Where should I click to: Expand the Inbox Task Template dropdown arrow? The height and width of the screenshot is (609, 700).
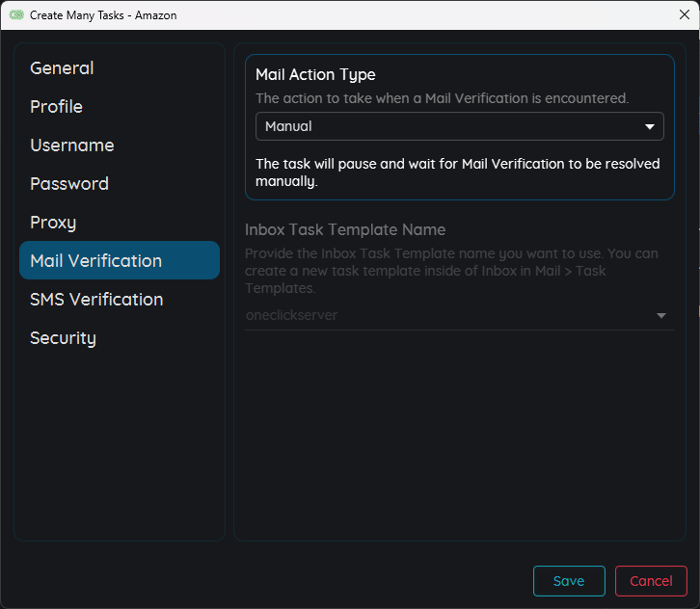661,316
